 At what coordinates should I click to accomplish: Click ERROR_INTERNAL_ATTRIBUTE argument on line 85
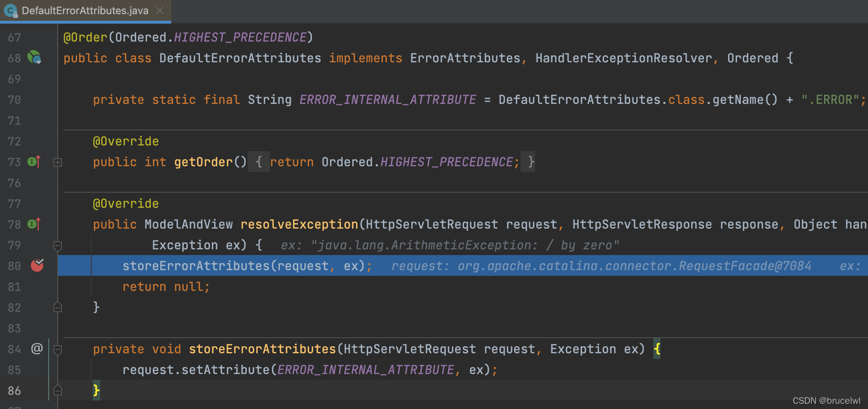pos(365,370)
